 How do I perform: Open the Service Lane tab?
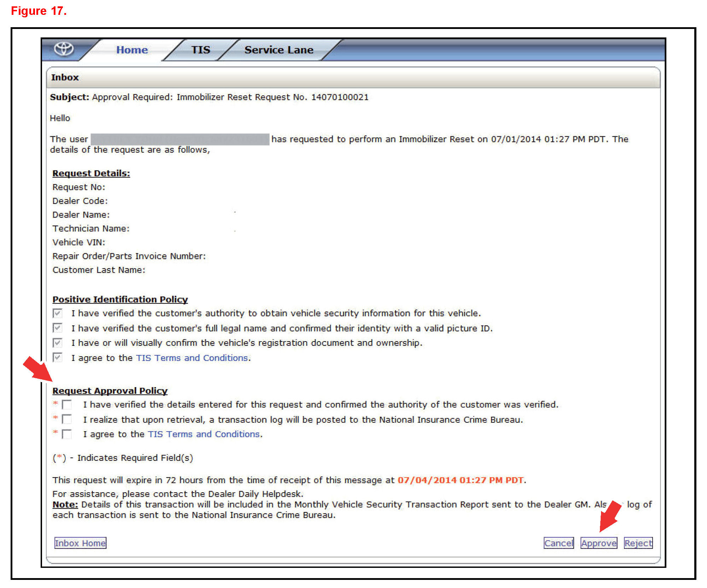pyautogui.click(x=278, y=50)
